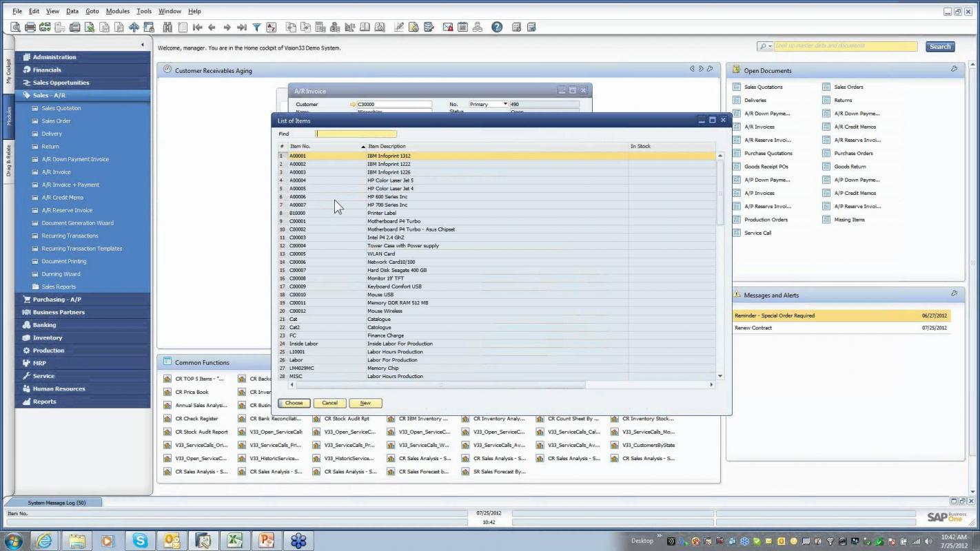Click the Find input field
This screenshot has width=980, height=551.
pos(356,134)
